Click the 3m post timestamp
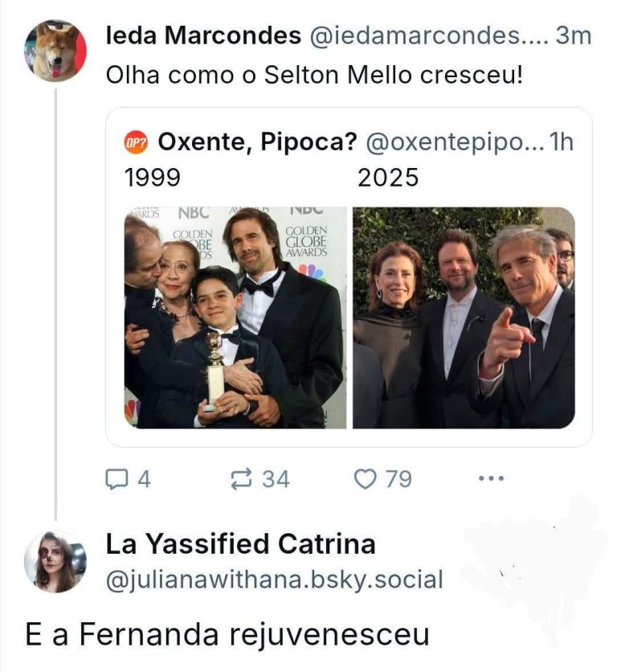 (x=574, y=35)
